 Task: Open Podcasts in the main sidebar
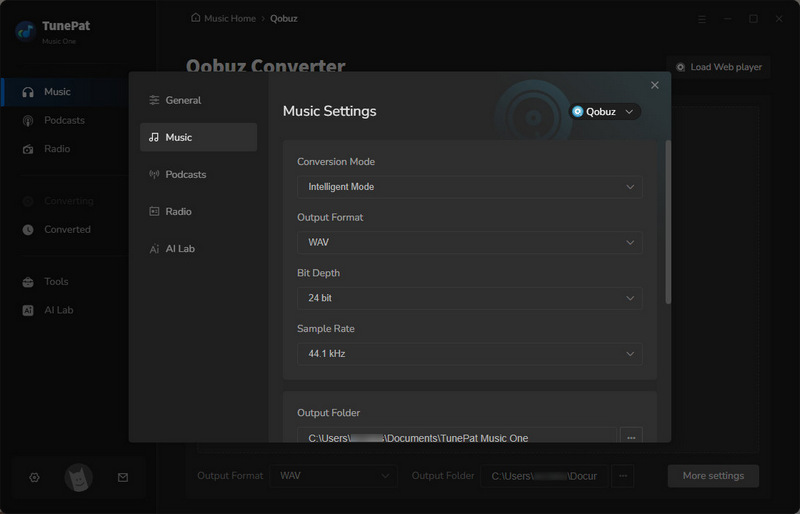[x=64, y=120]
